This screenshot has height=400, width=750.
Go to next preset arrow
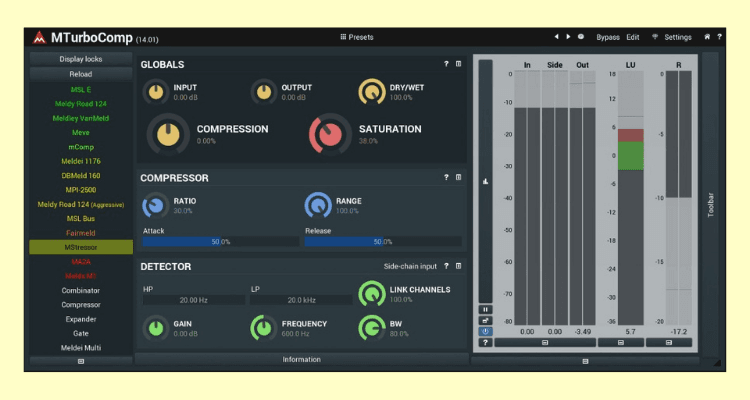(568, 37)
